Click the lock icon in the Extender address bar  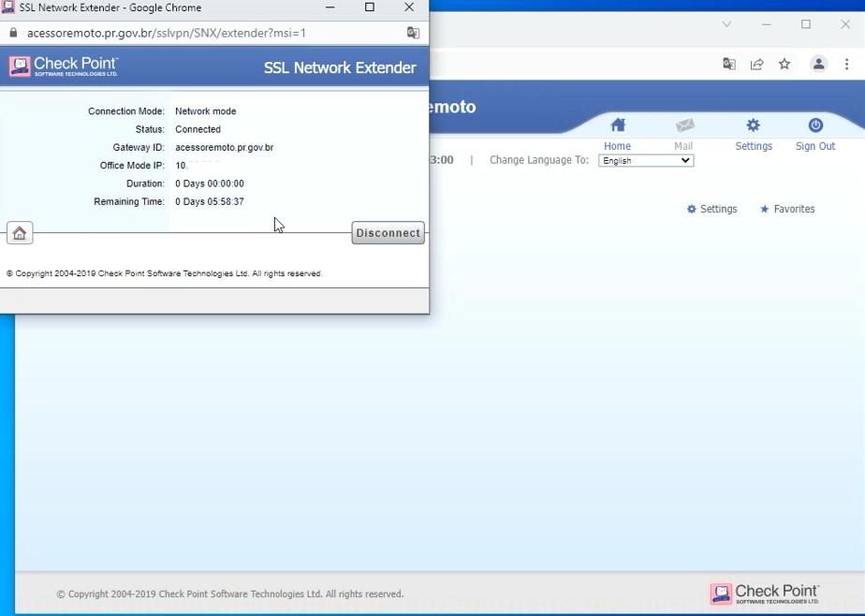13,33
